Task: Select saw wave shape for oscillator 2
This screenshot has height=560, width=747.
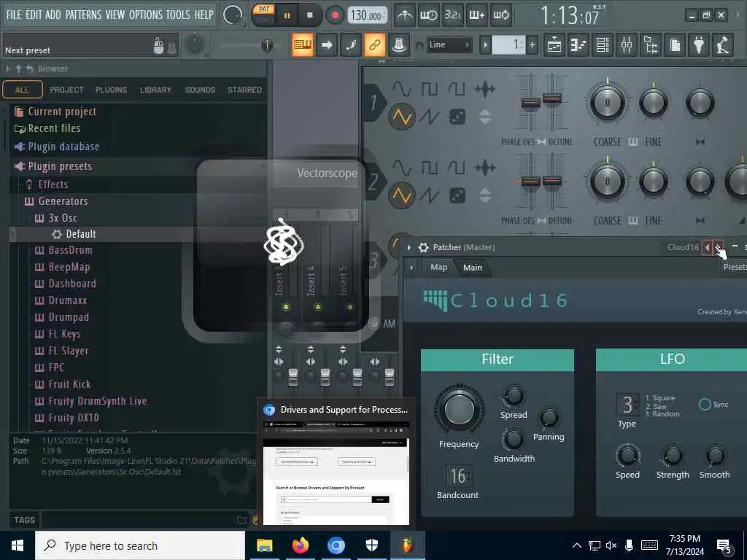Action: click(429, 195)
